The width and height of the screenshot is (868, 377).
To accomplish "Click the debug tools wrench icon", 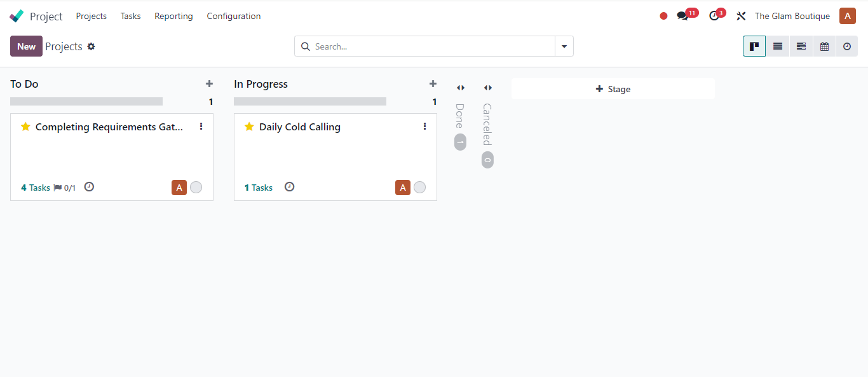I will tap(741, 16).
